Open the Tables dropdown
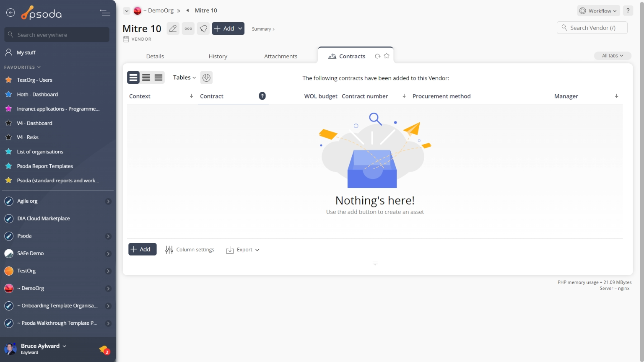The image size is (644, 362). point(184,78)
